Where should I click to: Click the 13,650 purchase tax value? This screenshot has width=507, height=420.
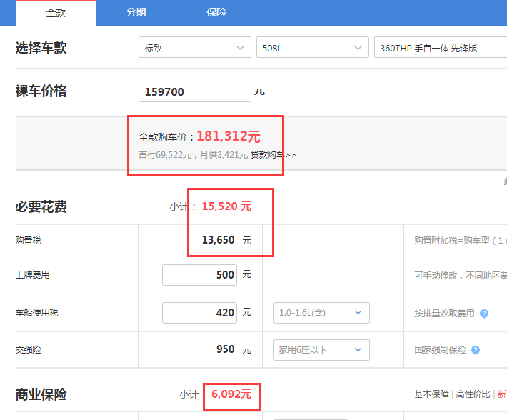click(x=218, y=240)
